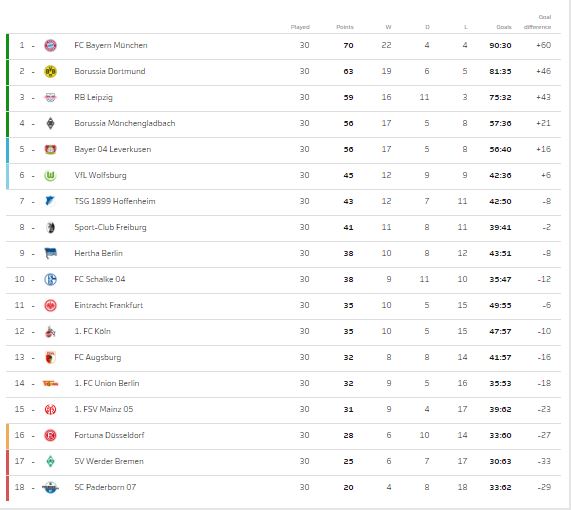Select the Fortuna Düsseldorf team name
This screenshot has height=510, width=571.
109,435
